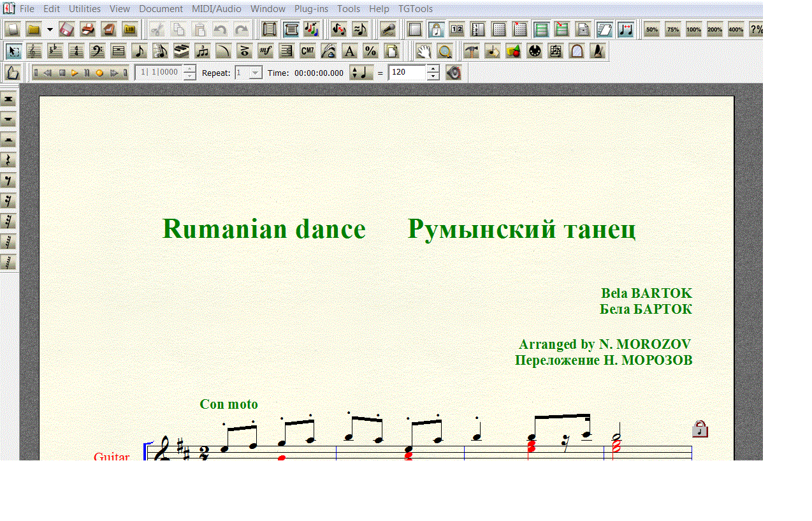This screenshot has width=812, height=521.
Task: Open the dropdown arrow beside Open folder
Action: pos(50,29)
